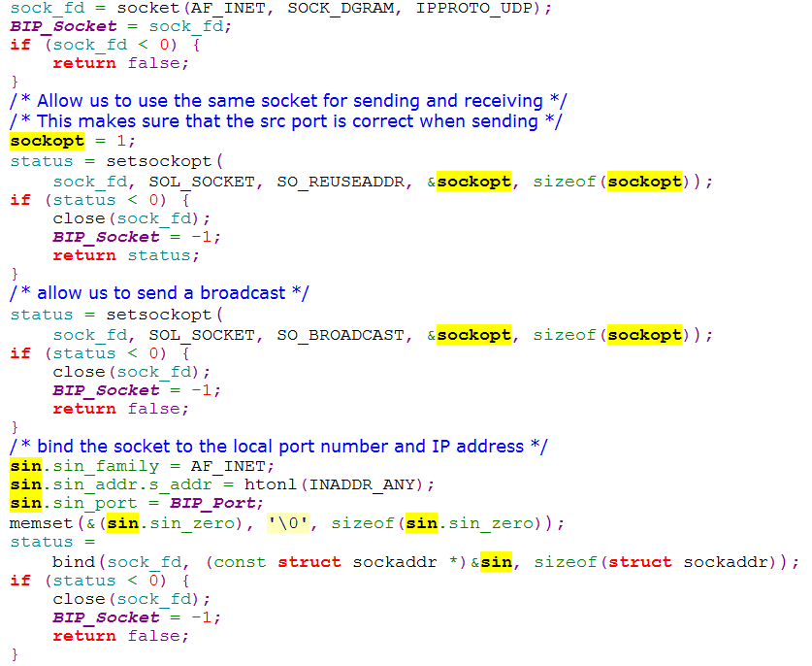Click the memset function name
Screen dimensions: 812x666
click(41, 523)
